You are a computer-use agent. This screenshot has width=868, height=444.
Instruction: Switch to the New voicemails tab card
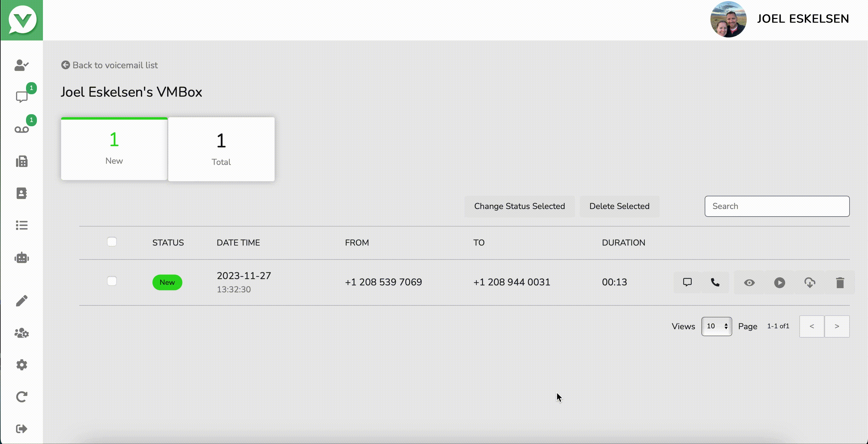tap(114, 149)
